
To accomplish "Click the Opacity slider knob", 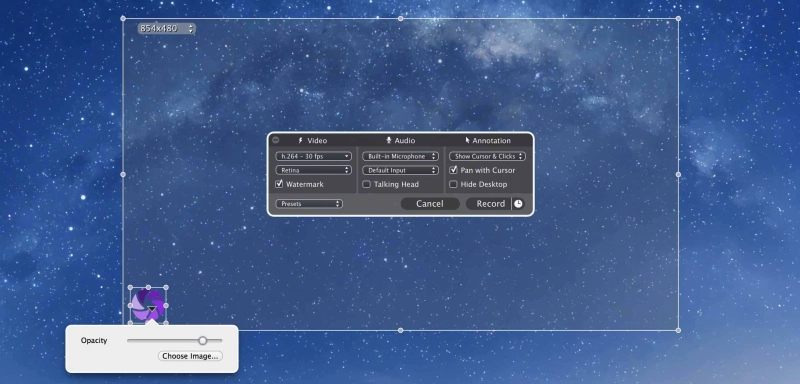I will pyautogui.click(x=203, y=340).
